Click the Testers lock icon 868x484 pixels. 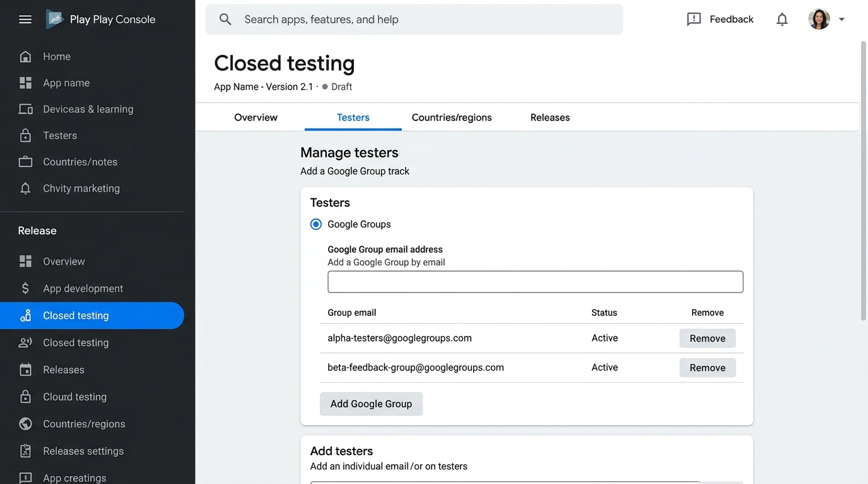pyautogui.click(x=25, y=135)
